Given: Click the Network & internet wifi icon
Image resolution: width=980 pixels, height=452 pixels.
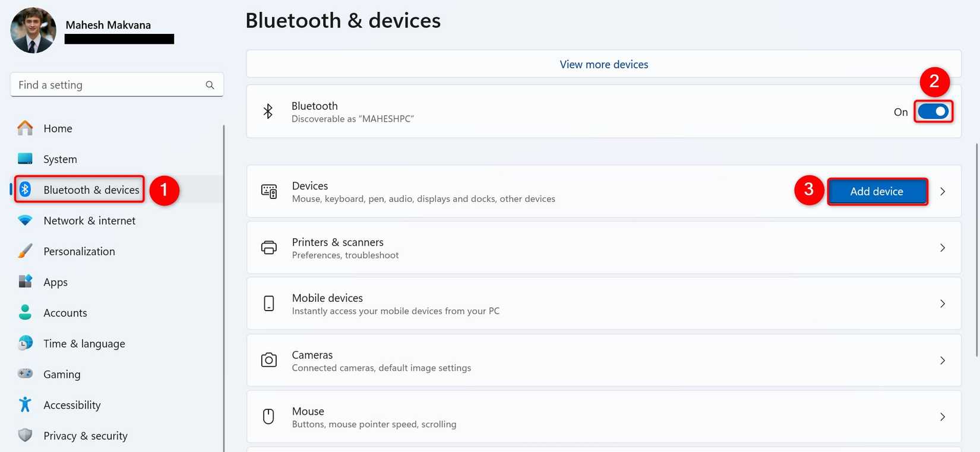Looking at the screenshot, I should tap(25, 220).
